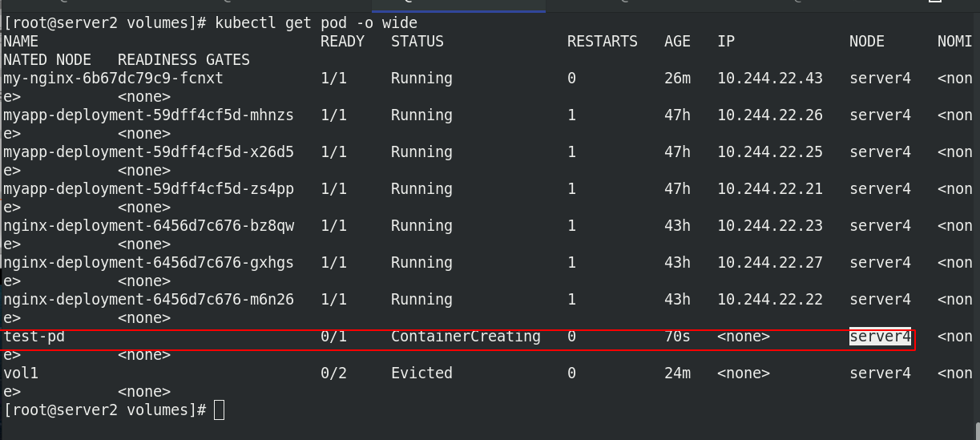The height and width of the screenshot is (440, 980).
Task: Click the 26m age value
Action: click(x=677, y=79)
